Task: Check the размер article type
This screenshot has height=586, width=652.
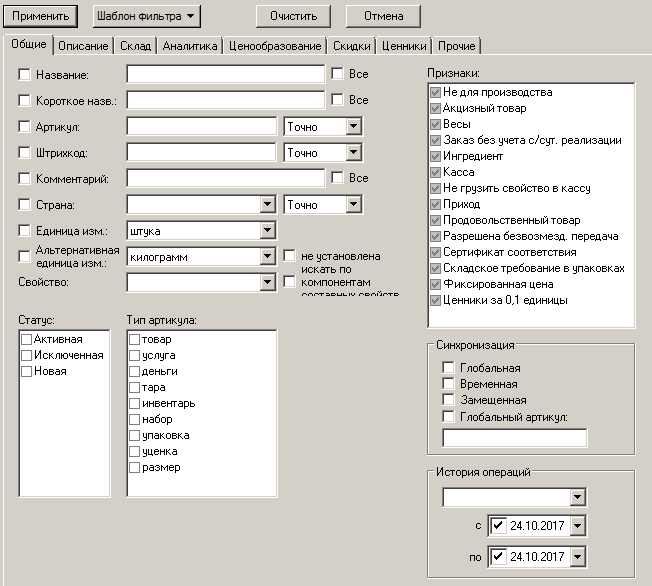Action: pyautogui.click(x=134, y=467)
